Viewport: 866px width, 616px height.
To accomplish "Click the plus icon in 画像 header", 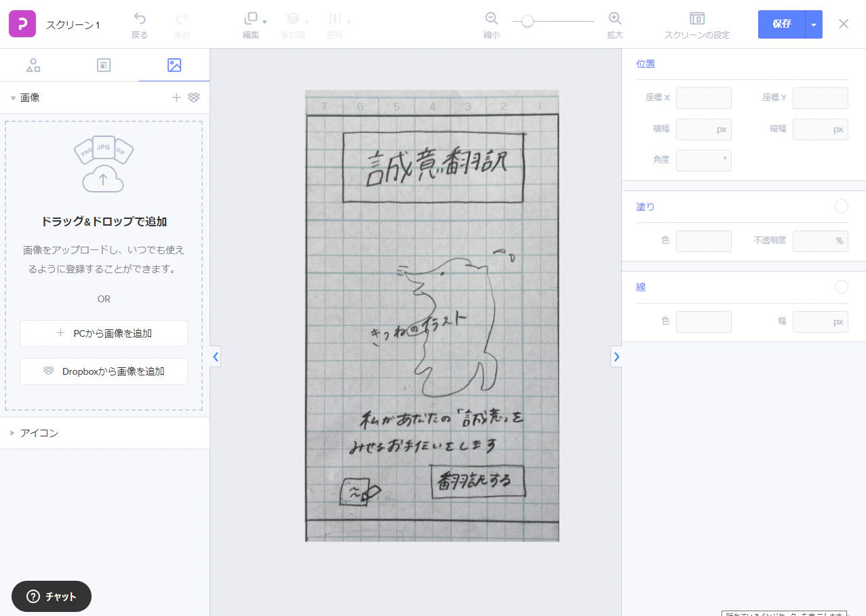I will pyautogui.click(x=176, y=98).
